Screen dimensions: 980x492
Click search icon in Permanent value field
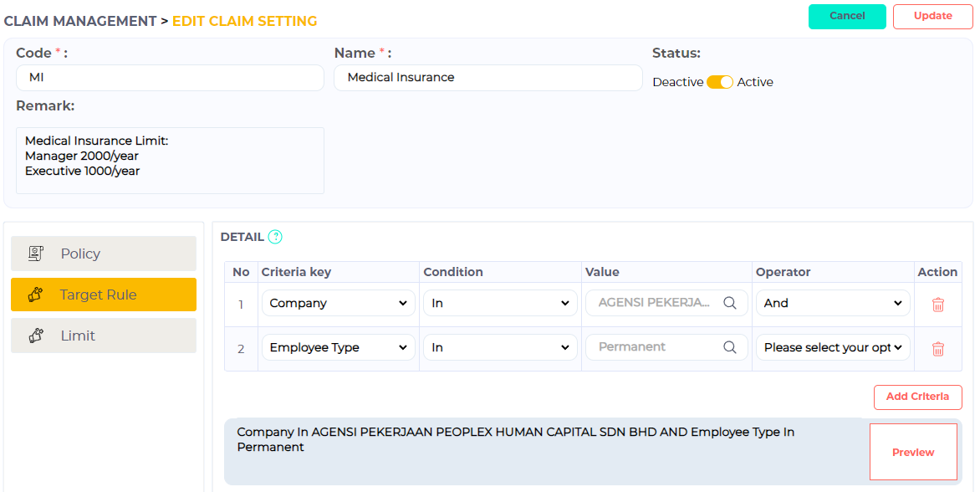pos(729,347)
